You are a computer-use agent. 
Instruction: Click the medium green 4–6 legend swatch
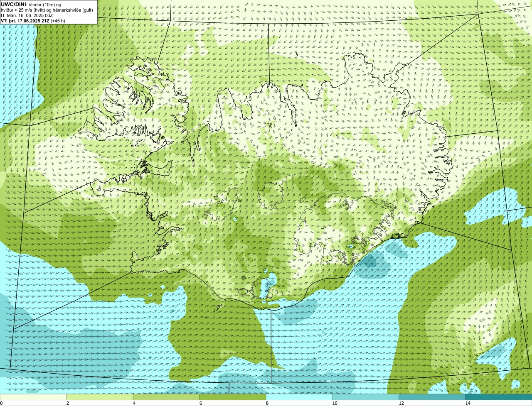coord(166,397)
